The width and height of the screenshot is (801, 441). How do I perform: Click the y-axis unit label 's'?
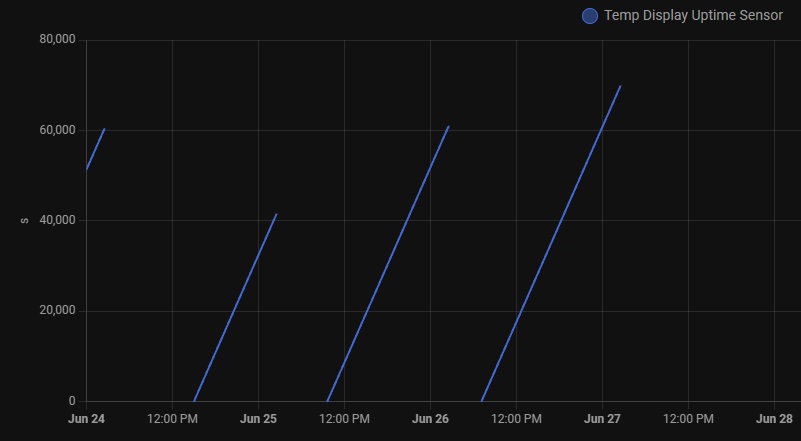pyautogui.click(x=24, y=221)
